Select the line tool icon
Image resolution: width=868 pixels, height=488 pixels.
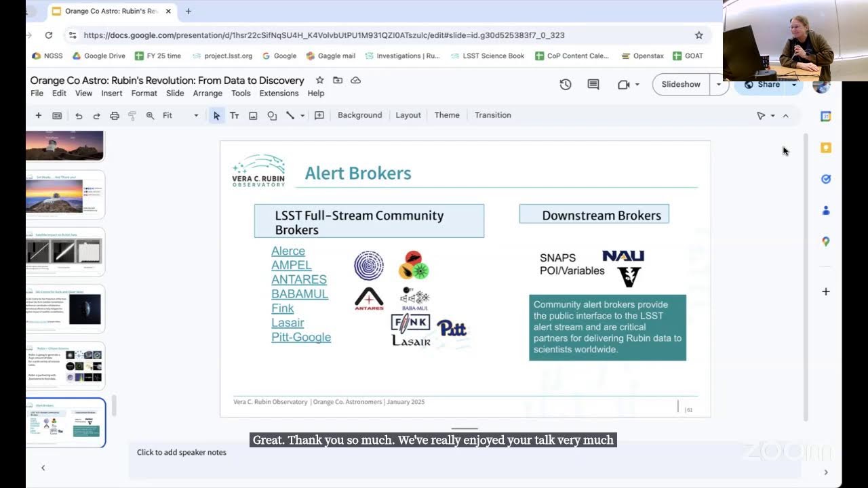[290, 116]
